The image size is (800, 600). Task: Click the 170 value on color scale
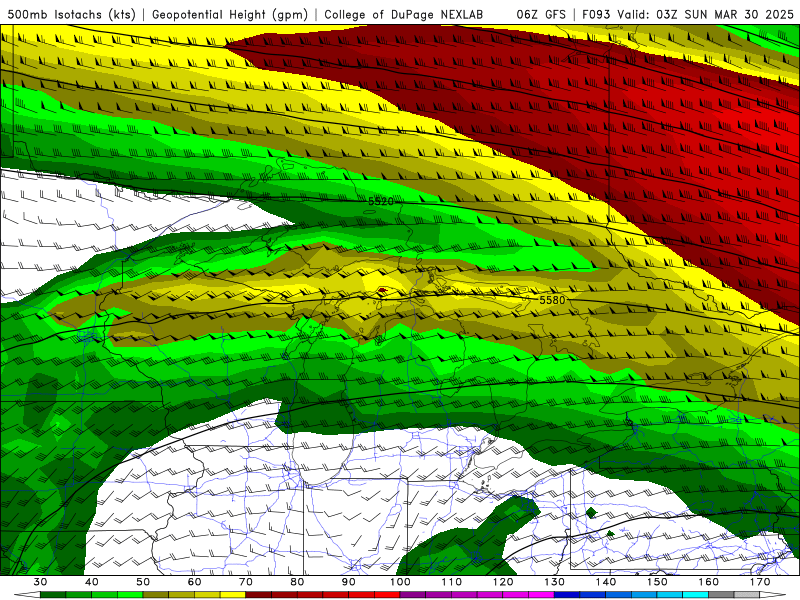point(760,582)
